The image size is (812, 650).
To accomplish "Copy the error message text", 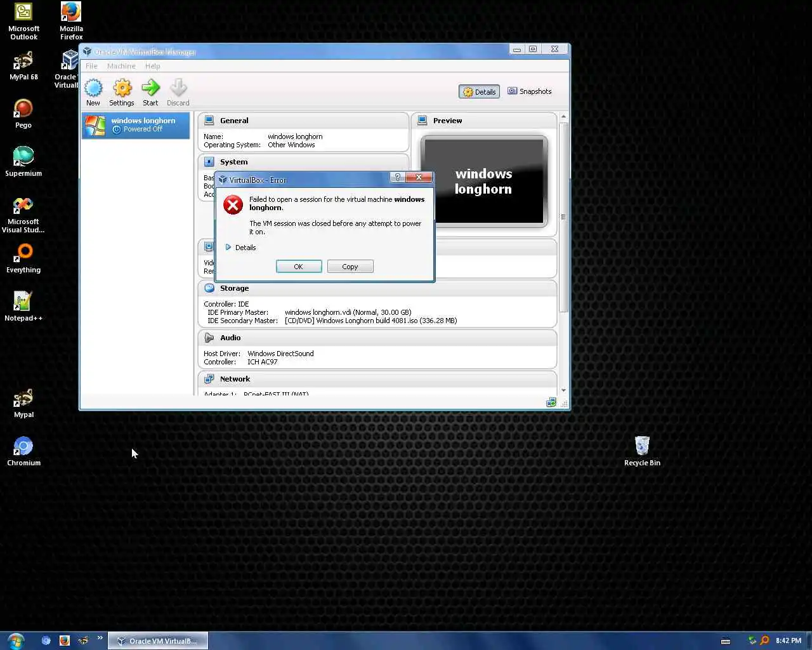I will pyautogui.click(x=350, y=267).
